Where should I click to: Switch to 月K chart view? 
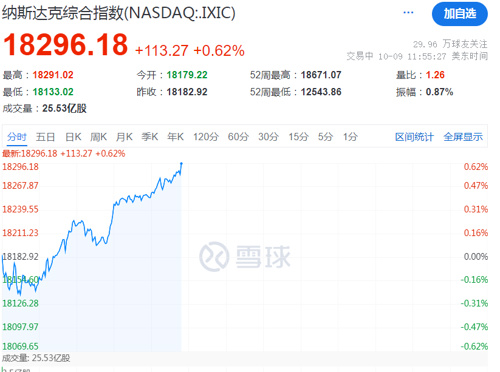tap(124, 137)
